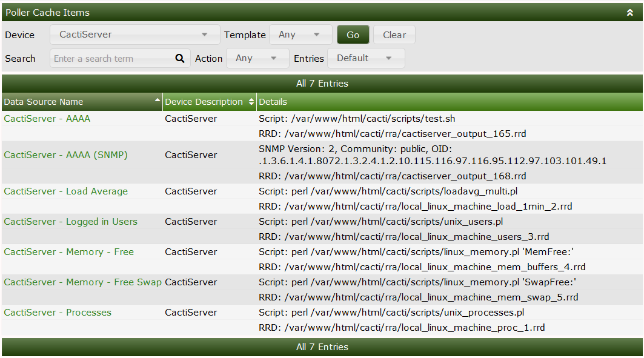Open the CactiServer - AAAA data source
The image size is (644, 358).
(47, 119)
